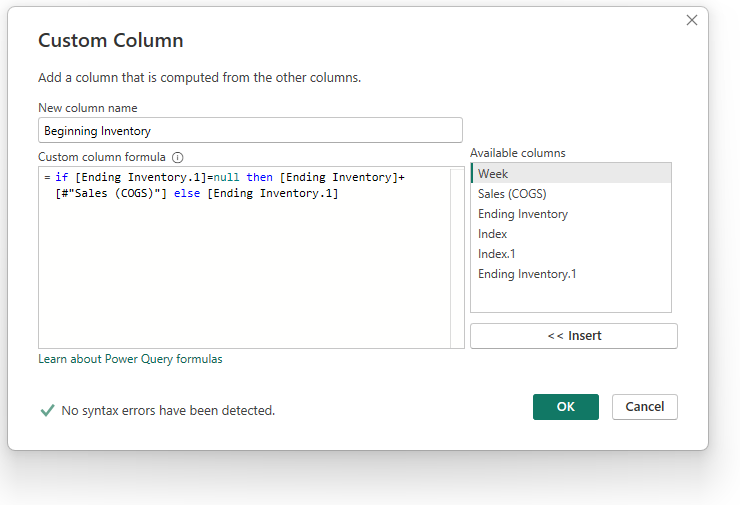
Task: Click the formula editor vertical scrollbar
Action: coord(457,258)
